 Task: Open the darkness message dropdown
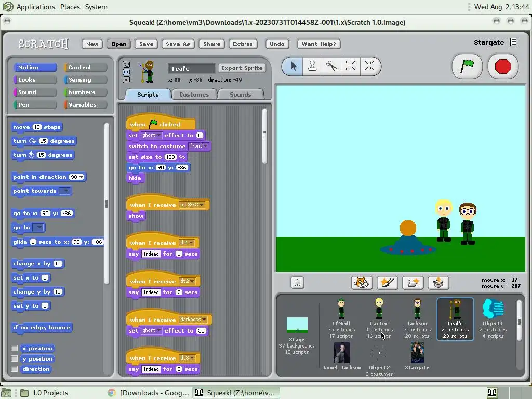click(x=193, y=320)
